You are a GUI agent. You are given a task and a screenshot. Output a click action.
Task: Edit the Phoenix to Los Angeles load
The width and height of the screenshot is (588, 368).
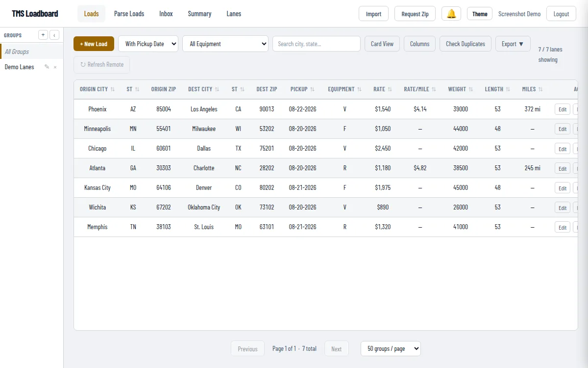click(563, 109)
